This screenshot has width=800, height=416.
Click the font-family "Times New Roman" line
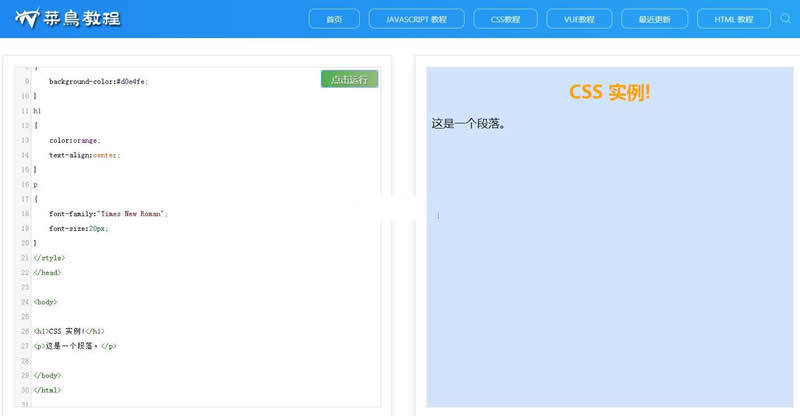click(x=108, y=213)
